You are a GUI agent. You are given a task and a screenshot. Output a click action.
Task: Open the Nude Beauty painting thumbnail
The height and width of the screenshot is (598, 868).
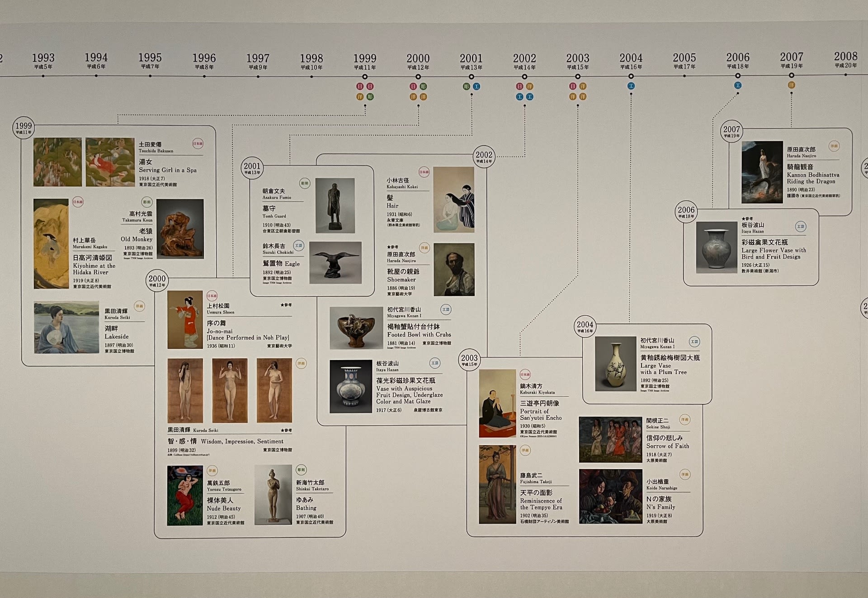185,496
